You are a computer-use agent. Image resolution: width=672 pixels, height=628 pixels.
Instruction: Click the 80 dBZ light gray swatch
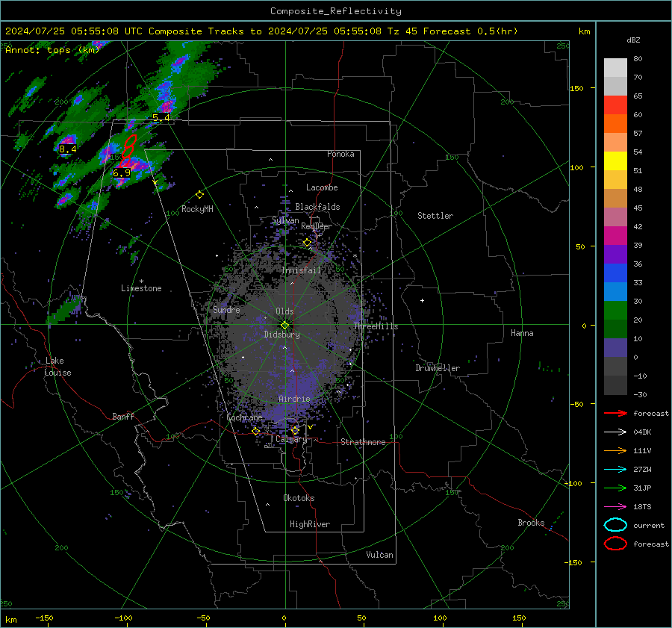(x=615, y=68)
